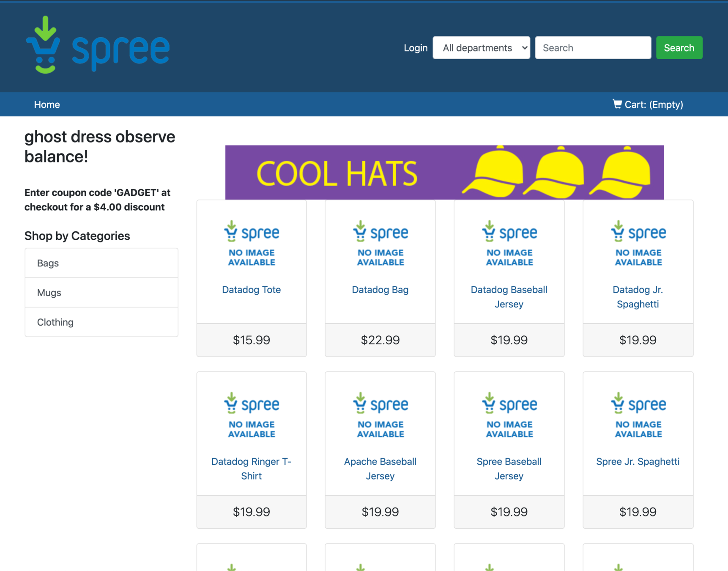The height and width of the screenshot is (571, 728).
Task: Click Datadog Ringer T-Shirt placeholder image
Action: pos(252,415)
